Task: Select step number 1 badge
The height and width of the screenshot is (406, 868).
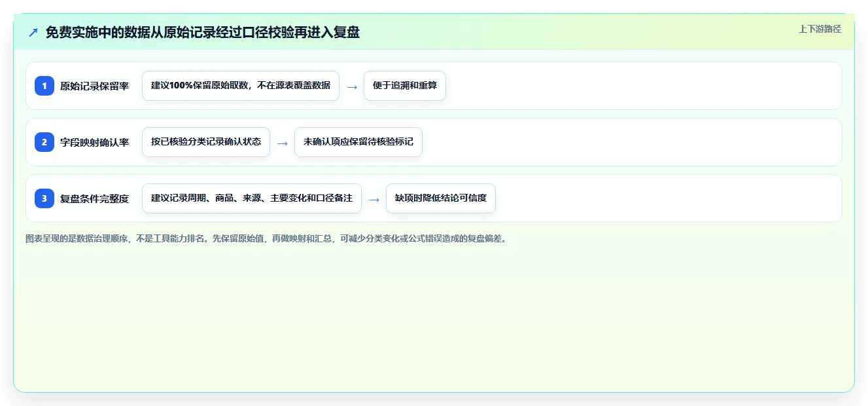Action: coord(44,86)
